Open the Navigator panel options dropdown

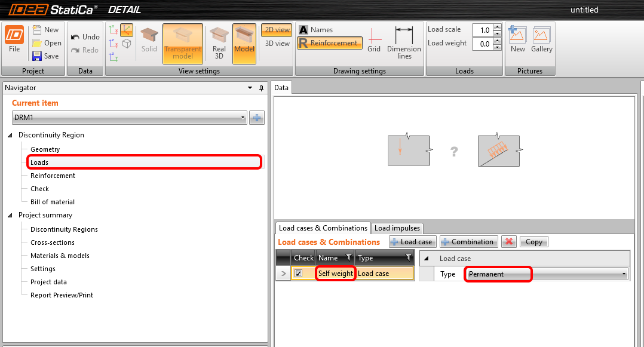pyautogui.click(x=250, y=88)
